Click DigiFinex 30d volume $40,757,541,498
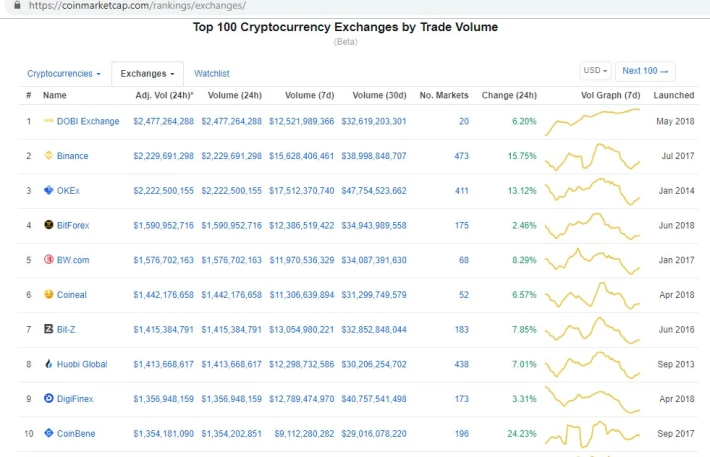710x457 pixels. [374, 399]
